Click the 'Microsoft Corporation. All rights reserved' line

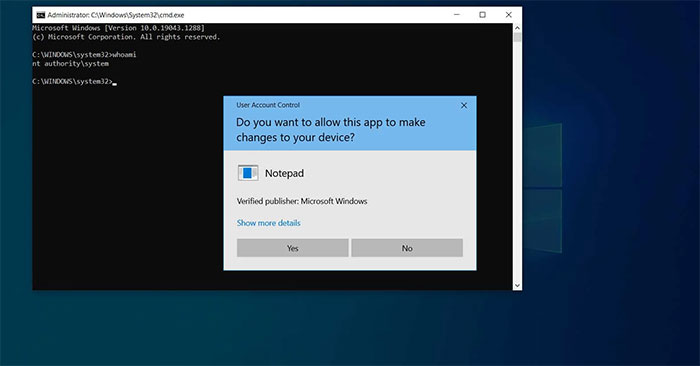pos(126,37)
